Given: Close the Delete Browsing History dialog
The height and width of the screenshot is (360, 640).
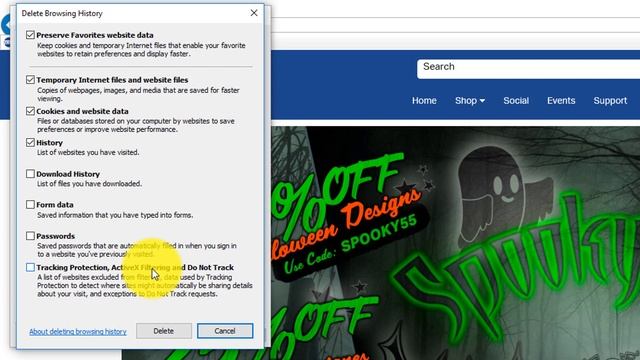Looking at the screenshot, I should pyautogui.click(x=254, y=13).
